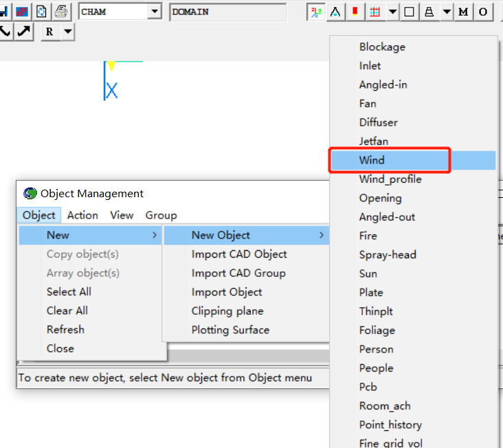Viewport: 503px width, 448px height.
Task: Open the Group menu
Action: pos(161,215)
